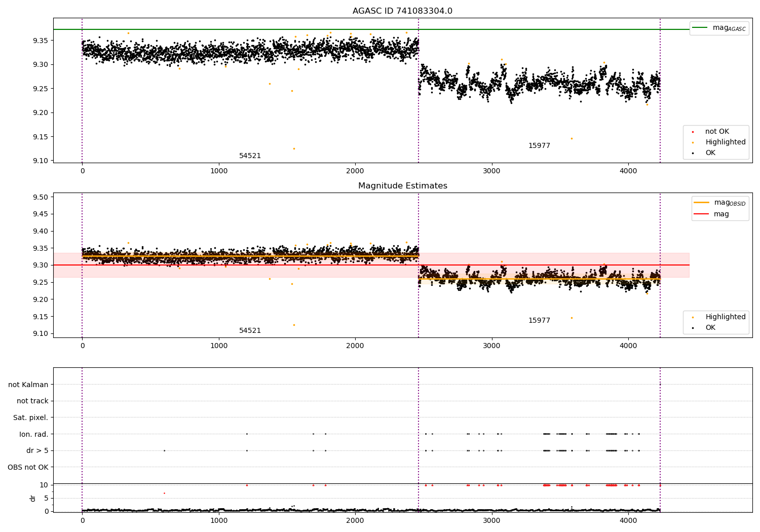Click the not Kalman axis label
The image size is (760, 532).
pos(28,385)
